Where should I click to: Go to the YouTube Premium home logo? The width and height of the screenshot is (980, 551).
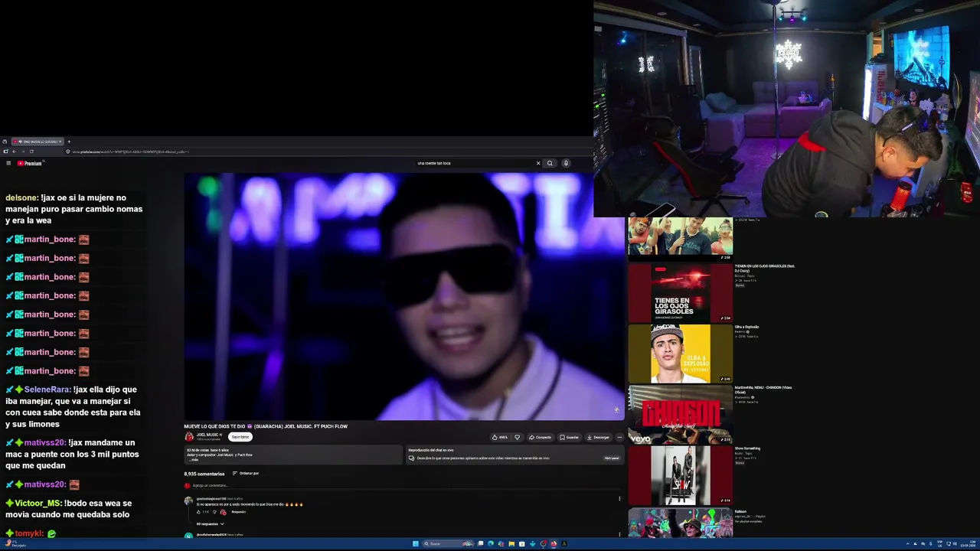30,163
